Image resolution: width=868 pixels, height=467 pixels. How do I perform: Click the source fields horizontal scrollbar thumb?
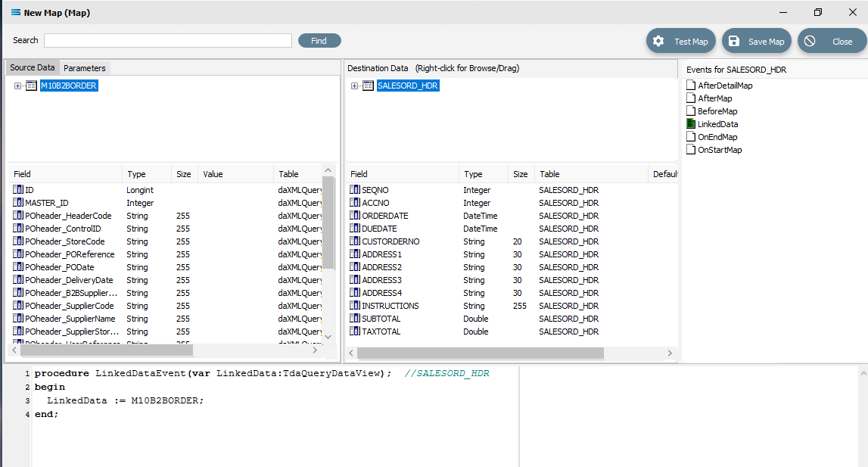coord(107,350)
